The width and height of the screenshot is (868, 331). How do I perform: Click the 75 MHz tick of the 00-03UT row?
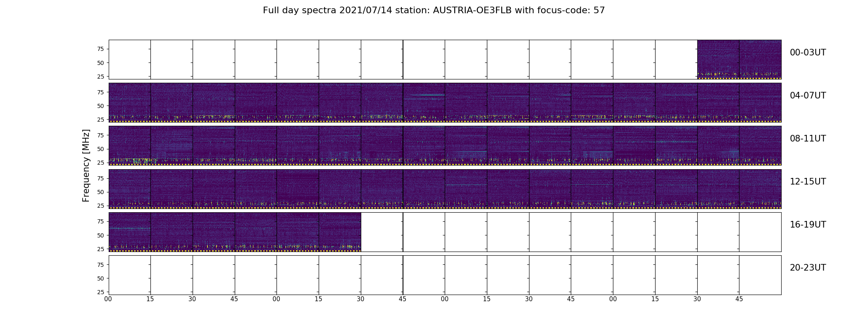100,49
